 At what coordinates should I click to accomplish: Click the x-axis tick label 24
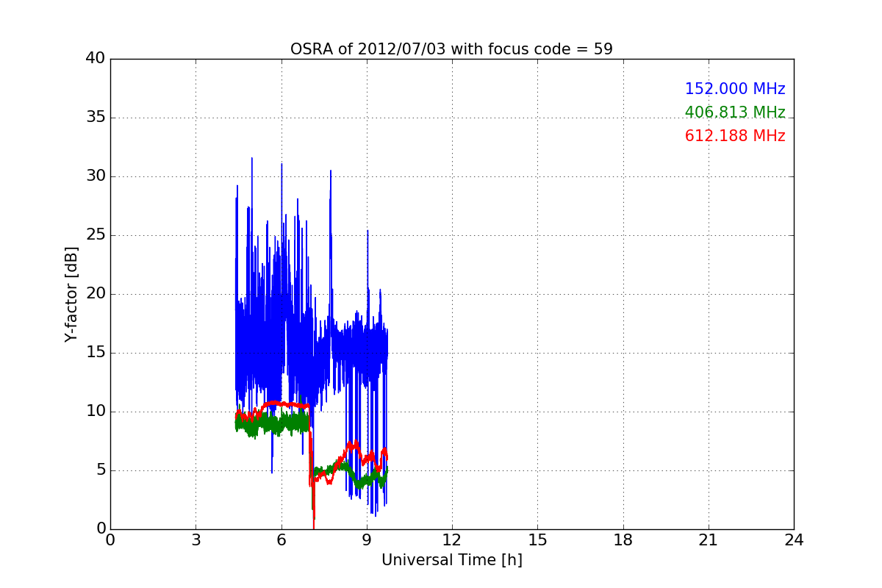tap(794, 540)
